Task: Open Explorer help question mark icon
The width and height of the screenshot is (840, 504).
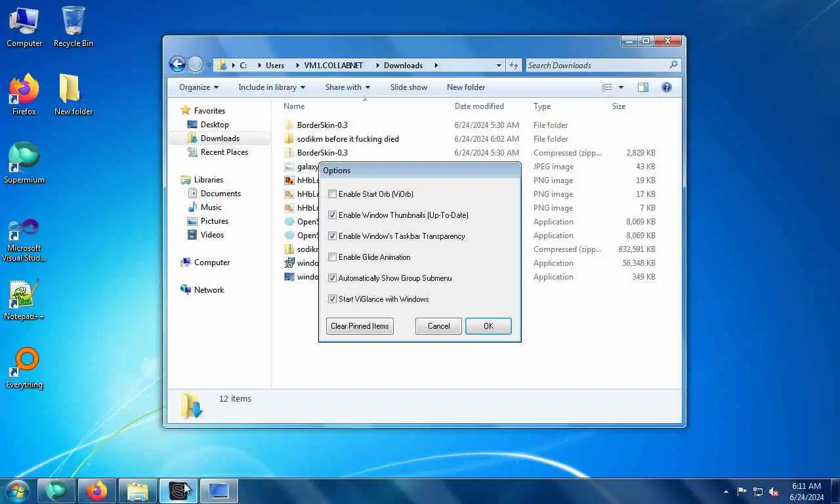Action: (667, 87)
